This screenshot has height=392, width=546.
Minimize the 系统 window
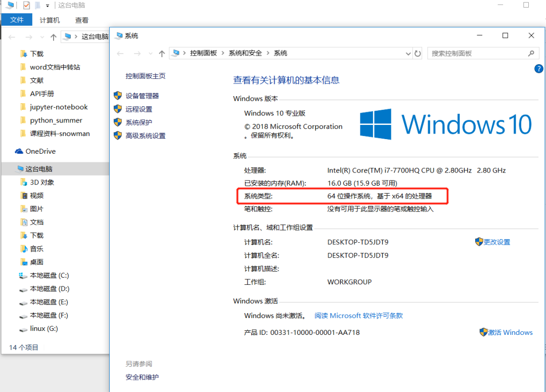[x=479, y=35]
